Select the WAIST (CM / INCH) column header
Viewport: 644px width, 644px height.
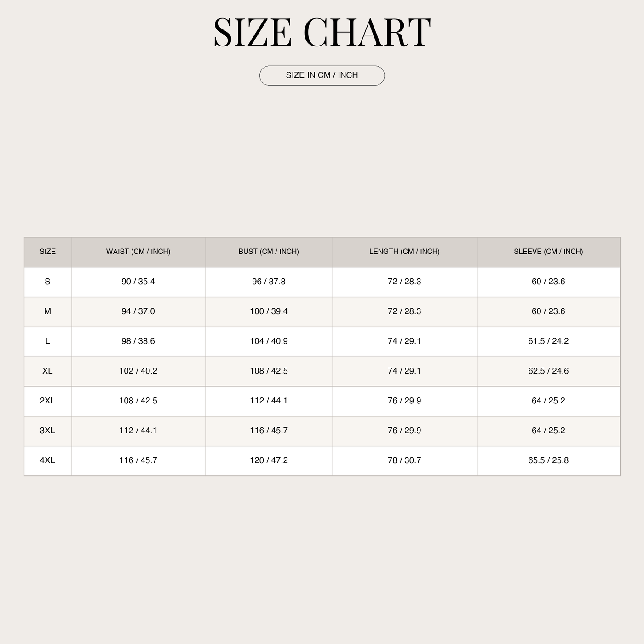(138, 252)
